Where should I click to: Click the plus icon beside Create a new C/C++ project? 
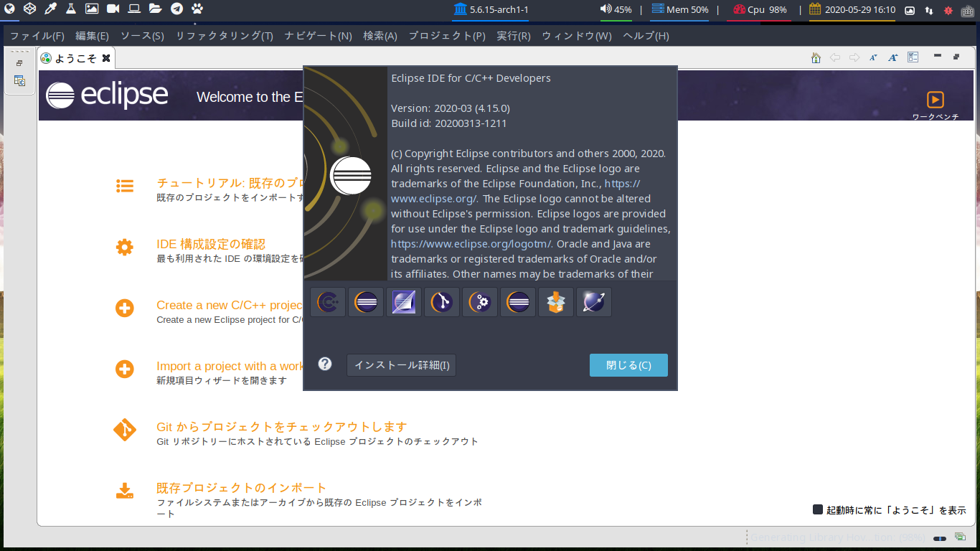click(x=125, y=309)
